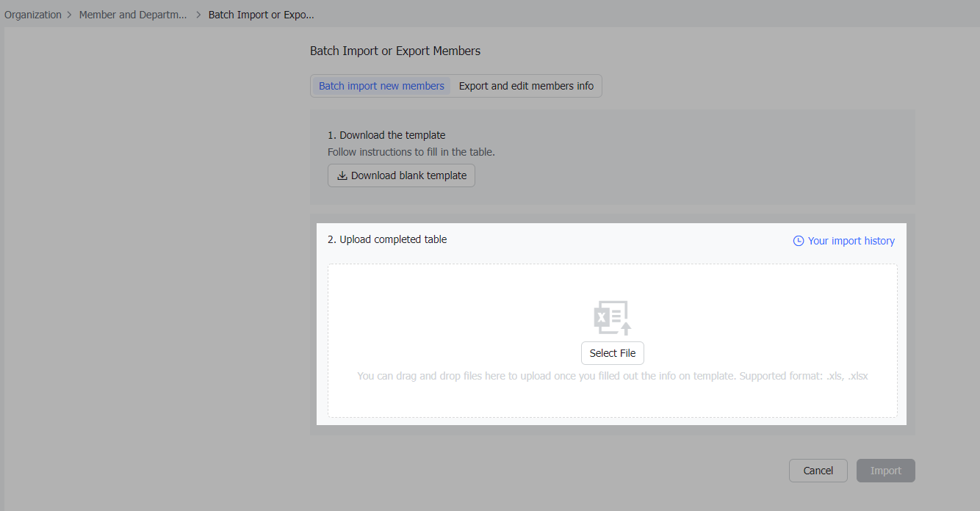
Task: Click the Batch Import or Export breadcrumb
Action: click(261, 14)
